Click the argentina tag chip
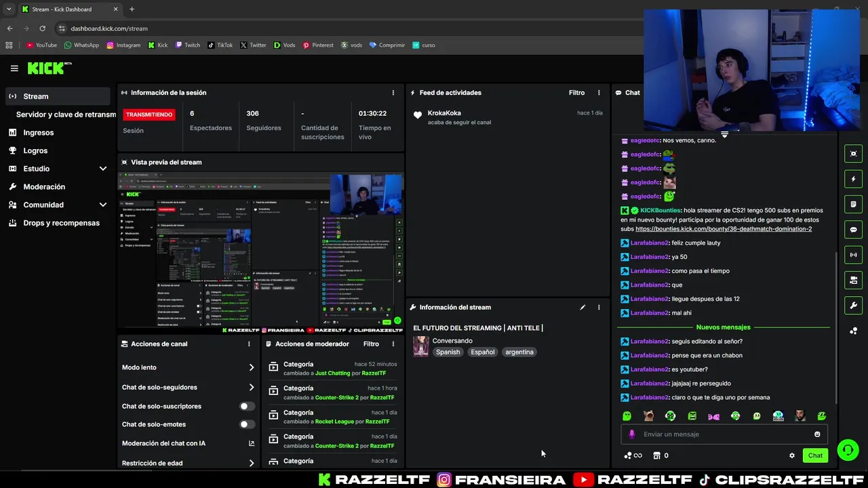This screenshot has height=488, width=868. point(519,352)
